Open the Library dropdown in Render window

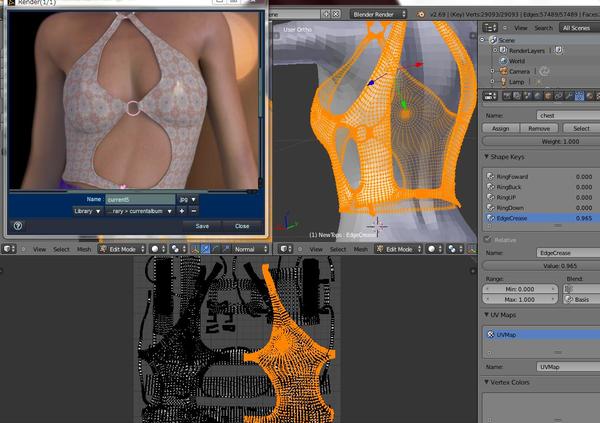87,211
